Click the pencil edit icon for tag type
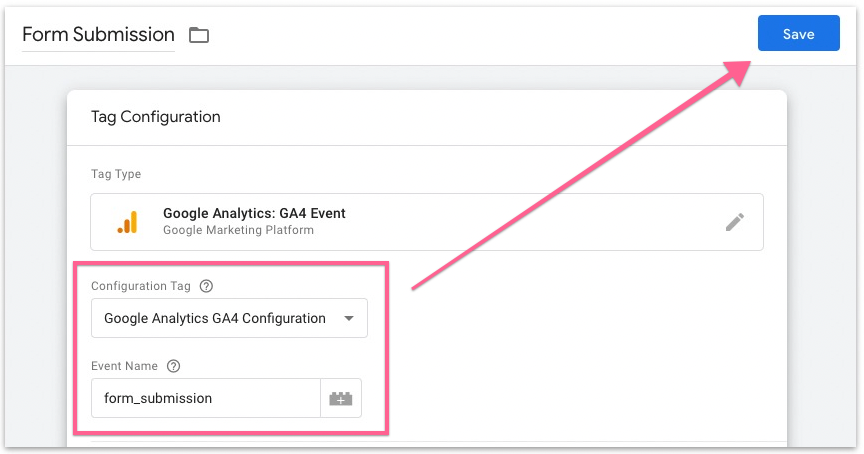864x454 pixels. tap(735, 222)
